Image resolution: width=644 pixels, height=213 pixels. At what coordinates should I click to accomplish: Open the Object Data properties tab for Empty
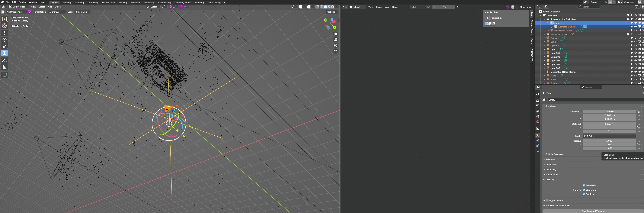pyautogui.click(x=537, y=151)
